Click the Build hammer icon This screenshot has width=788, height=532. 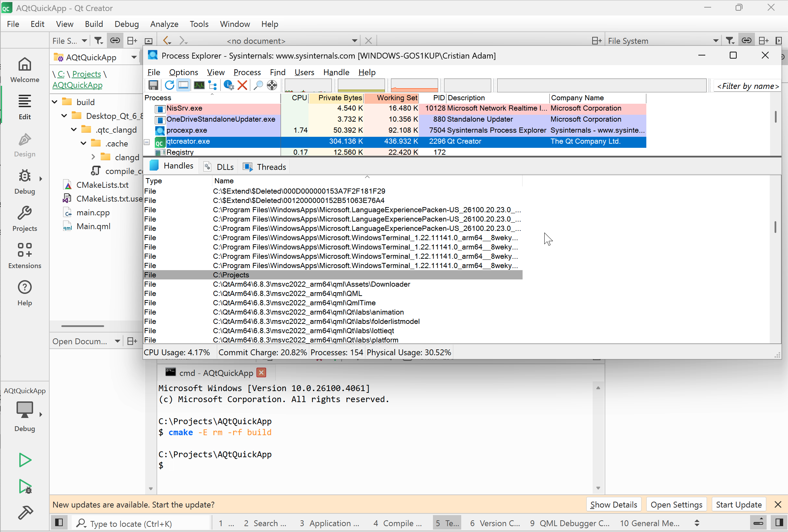25,512
